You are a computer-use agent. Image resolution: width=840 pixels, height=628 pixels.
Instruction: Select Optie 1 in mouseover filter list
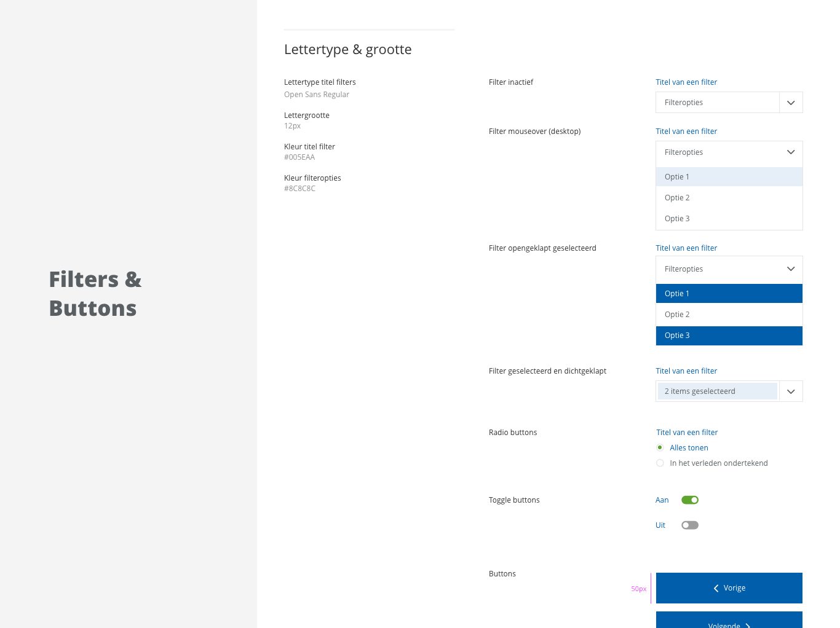[x=729, y=176]
